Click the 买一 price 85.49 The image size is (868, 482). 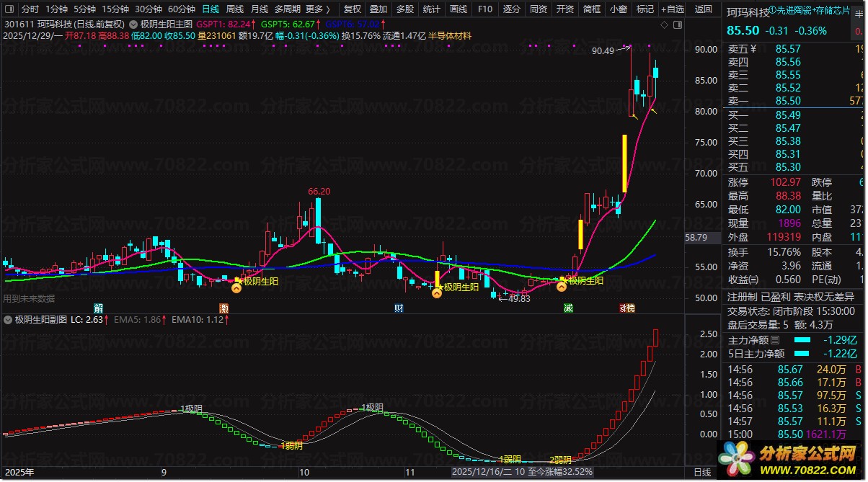tap(789, 115)
